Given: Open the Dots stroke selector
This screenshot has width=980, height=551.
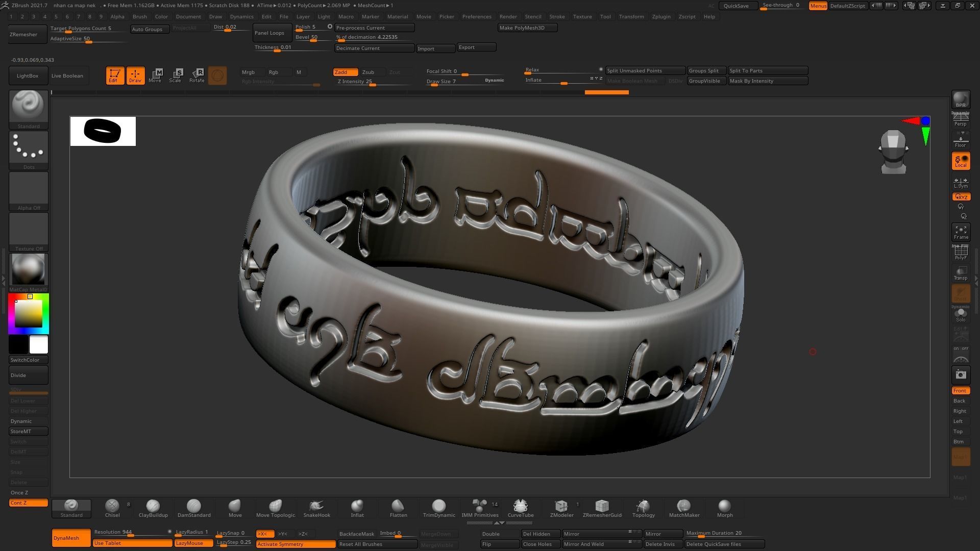Looking at the screenshot, I should pyautogui.click(x=29, y=150).
